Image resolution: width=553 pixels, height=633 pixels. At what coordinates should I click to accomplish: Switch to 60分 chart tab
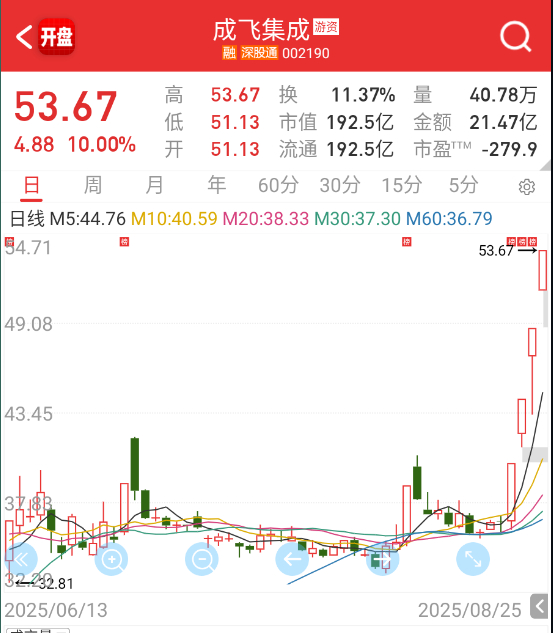click(278, 186)
